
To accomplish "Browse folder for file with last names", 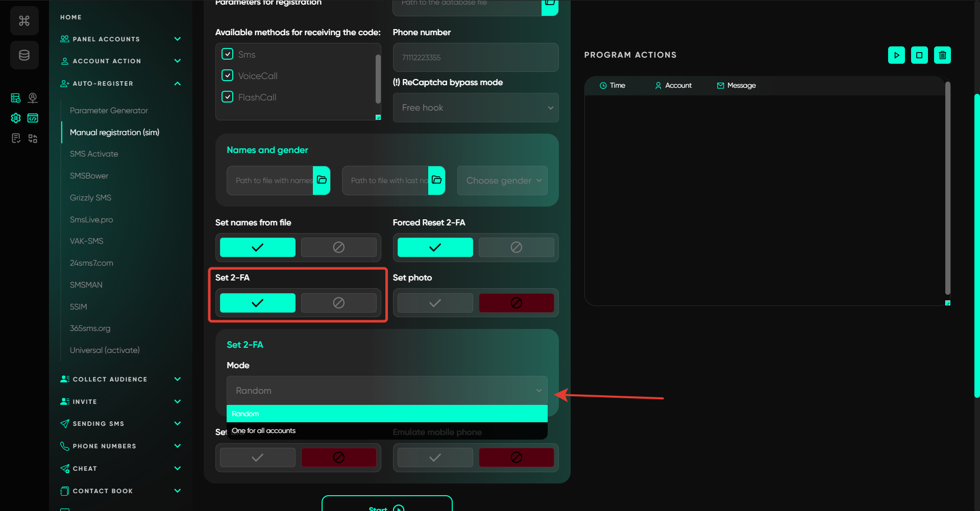I will pos(436,180).
